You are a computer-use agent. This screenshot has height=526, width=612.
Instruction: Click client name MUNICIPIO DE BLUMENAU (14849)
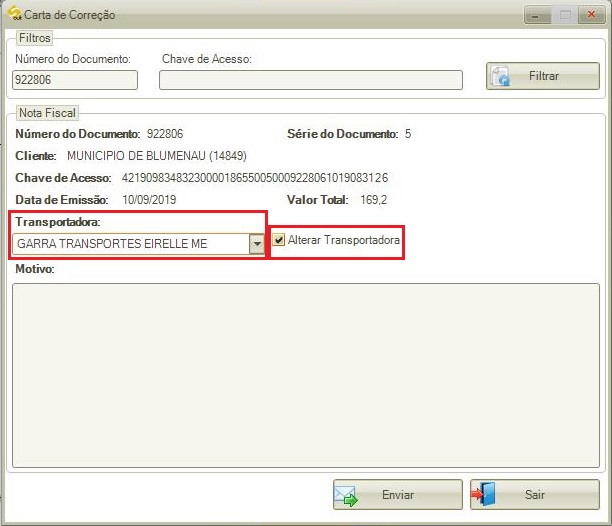point(157,156)
